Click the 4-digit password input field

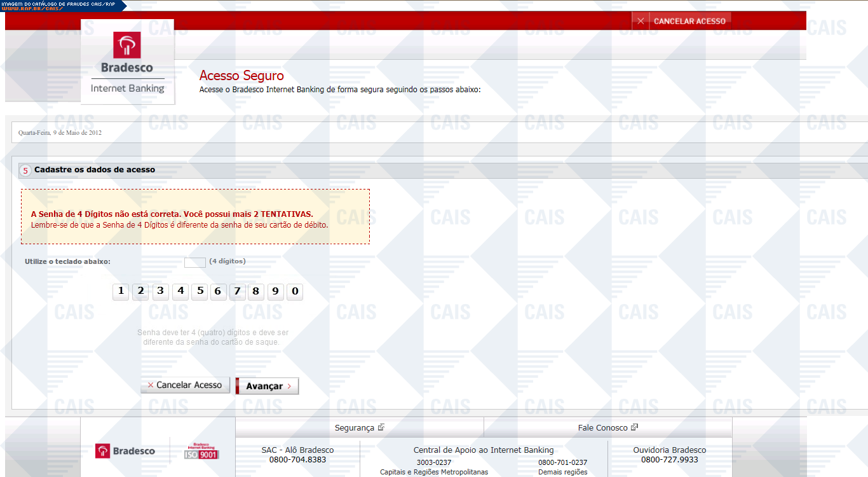pyautogui.click(x=194, y=262)
